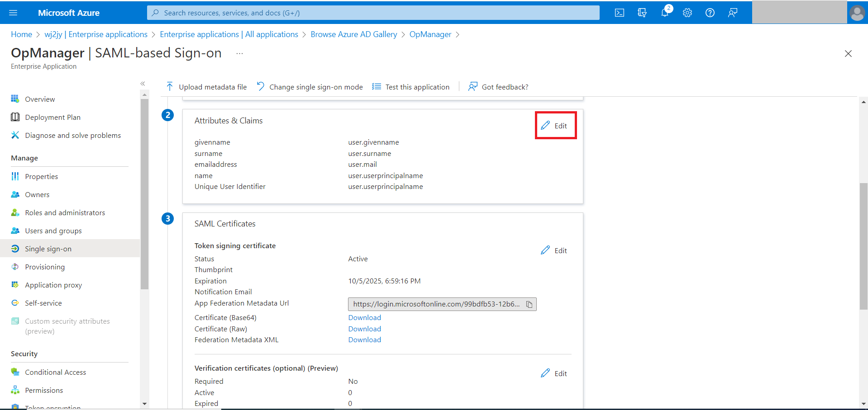Download the Certificate (Base64)
This screenshot has height=410, width=868.
click(x=364, y=317)
